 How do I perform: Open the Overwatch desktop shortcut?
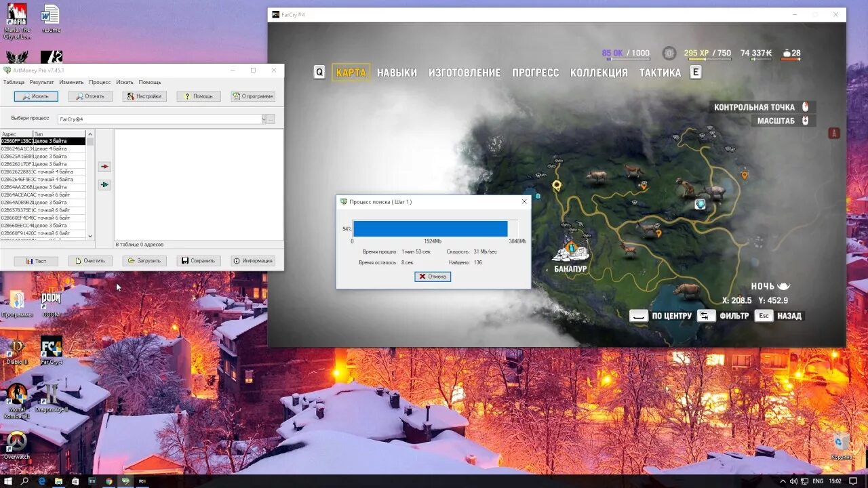tap(16, 445)
